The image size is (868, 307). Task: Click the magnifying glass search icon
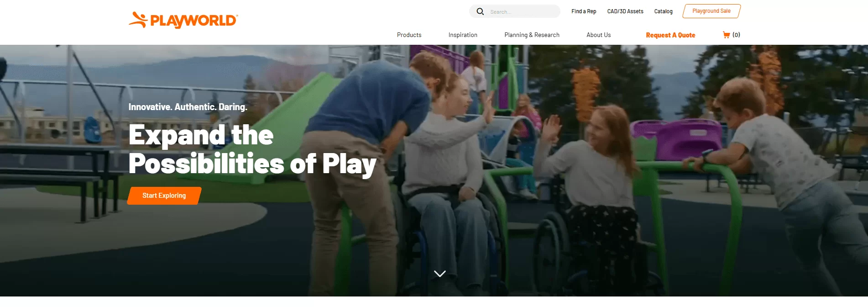point(480,11)
